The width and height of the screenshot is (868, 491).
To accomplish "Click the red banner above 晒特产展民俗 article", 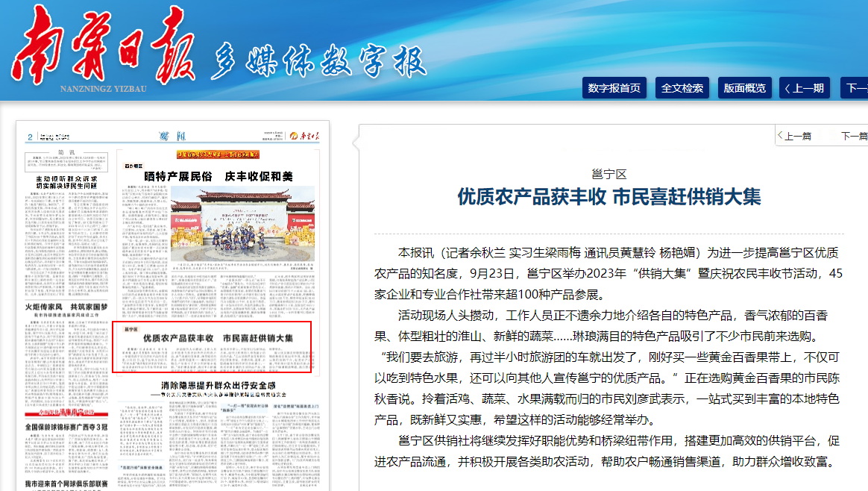I will (218, 154).
